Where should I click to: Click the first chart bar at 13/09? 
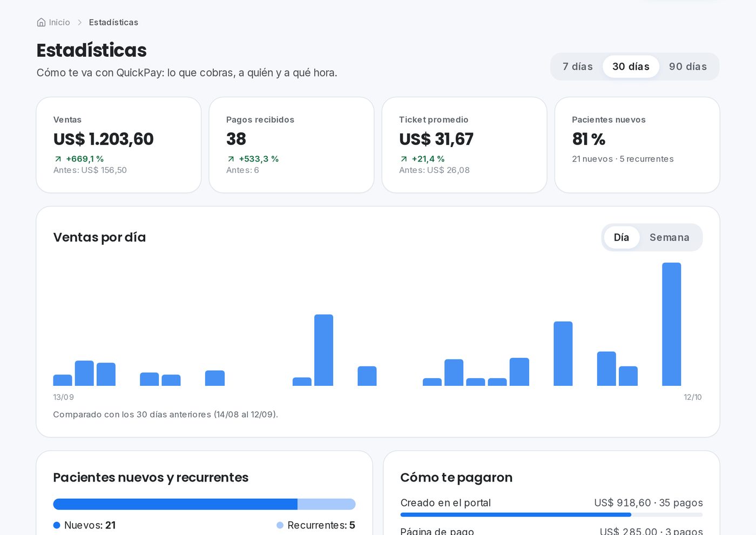point(63,380)
